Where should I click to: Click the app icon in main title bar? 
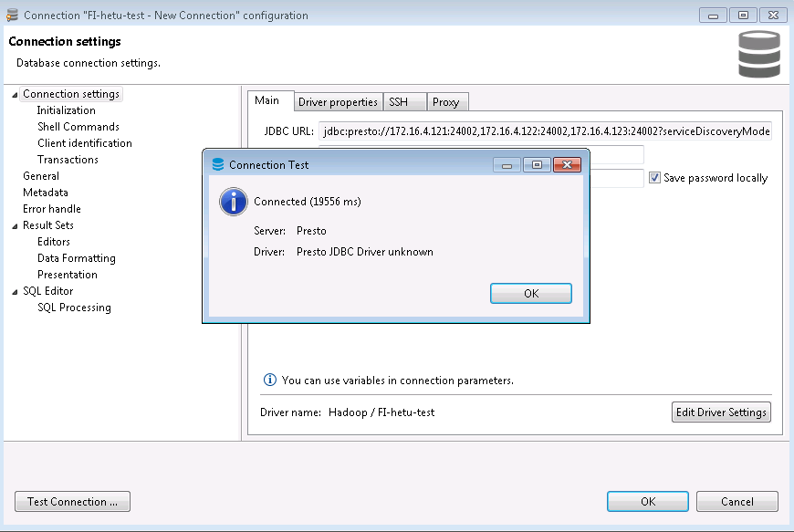click(12, 16)
